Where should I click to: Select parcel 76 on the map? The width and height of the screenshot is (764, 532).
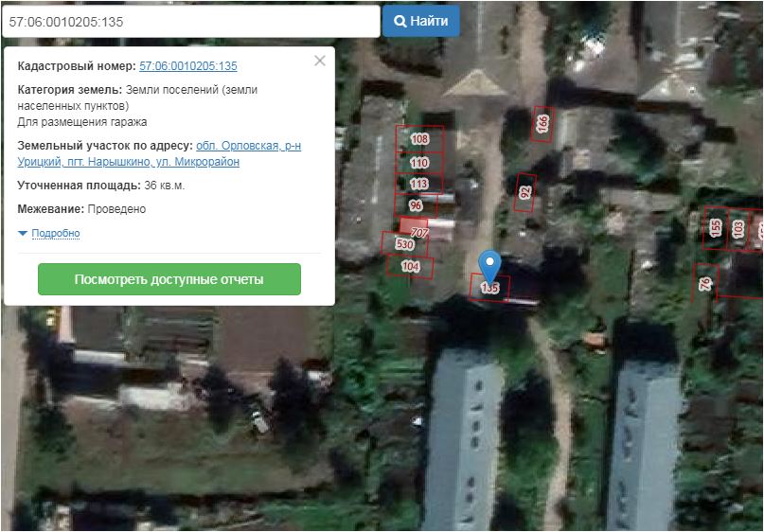point(705,282)
